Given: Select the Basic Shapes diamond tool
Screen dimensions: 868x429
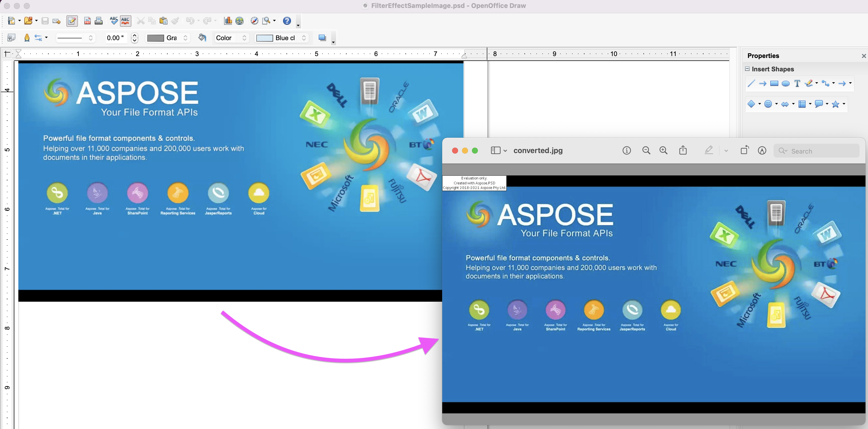Looking at the screenshot, I should click(751, 104).
